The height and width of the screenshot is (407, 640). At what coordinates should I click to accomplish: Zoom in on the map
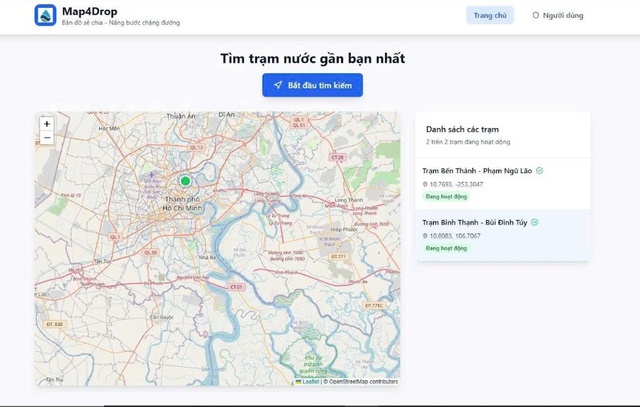coord(47,124)
